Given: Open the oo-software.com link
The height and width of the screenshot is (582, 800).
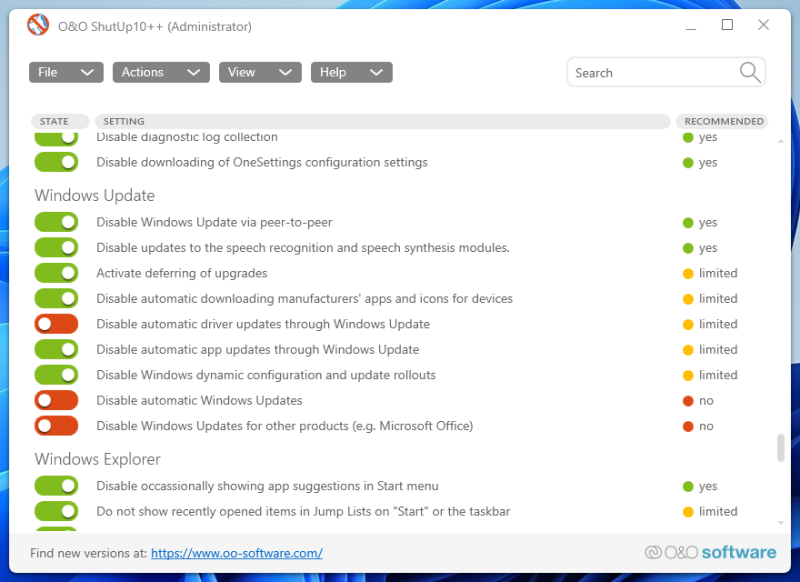Looking at the screenshot, I should (x=237, y=553).
